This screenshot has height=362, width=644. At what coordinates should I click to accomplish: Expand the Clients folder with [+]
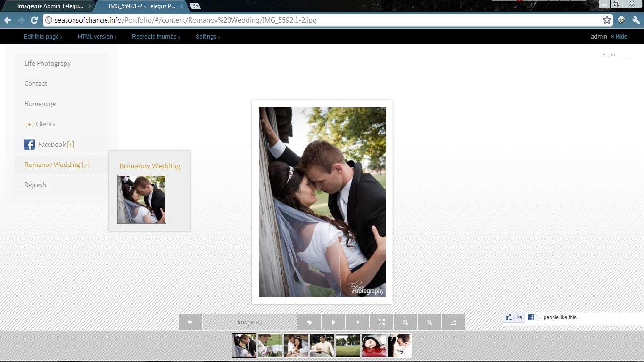click(x=29, y=124)
